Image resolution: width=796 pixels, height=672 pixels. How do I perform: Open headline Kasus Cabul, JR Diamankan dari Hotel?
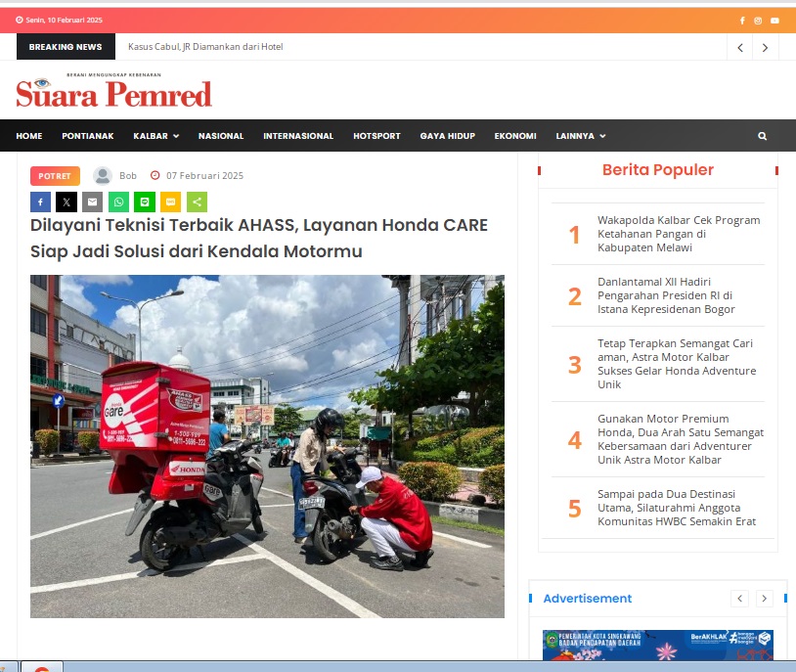(205, 47)
